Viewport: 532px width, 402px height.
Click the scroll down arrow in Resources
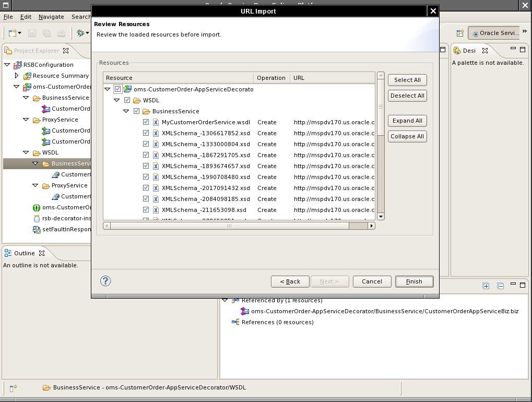(x=381, y=217)
